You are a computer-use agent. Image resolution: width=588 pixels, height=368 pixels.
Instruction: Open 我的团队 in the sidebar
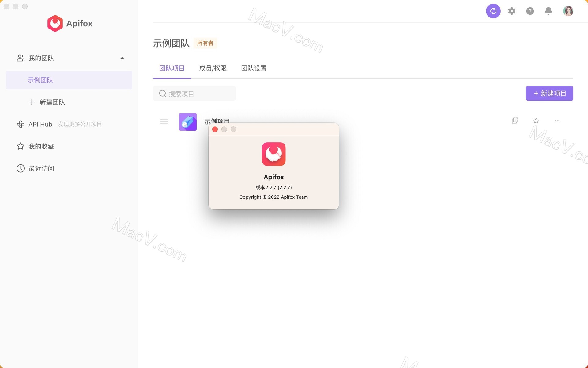click(41, 58)
